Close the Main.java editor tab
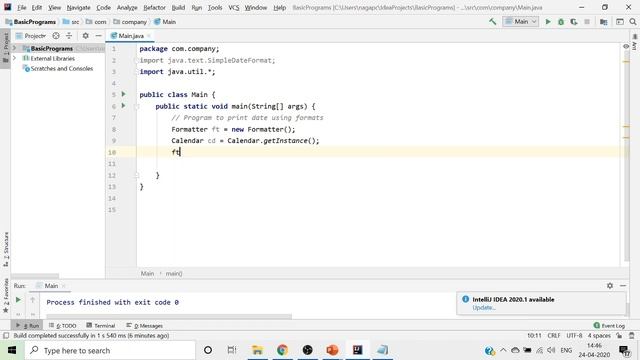The height and width of the screenshot is (360, 640). (149, 36)
